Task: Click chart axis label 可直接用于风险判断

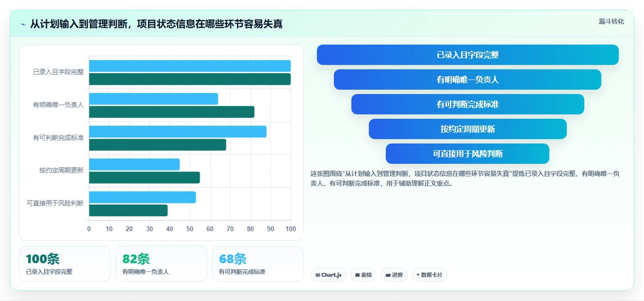Action: 55,203
